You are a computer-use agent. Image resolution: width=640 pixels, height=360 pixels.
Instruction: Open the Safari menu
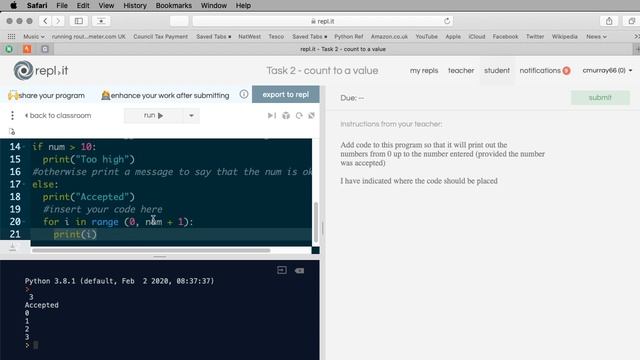[x=37, y=5]
